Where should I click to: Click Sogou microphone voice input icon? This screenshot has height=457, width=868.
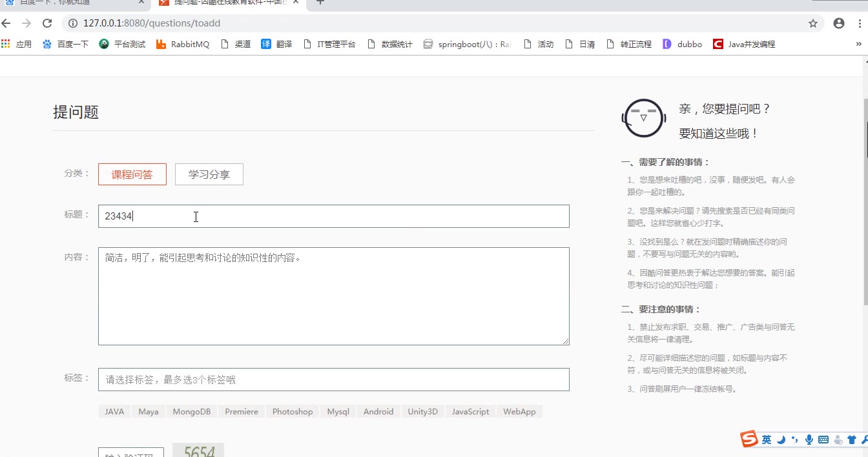click(x=809, y=440)
